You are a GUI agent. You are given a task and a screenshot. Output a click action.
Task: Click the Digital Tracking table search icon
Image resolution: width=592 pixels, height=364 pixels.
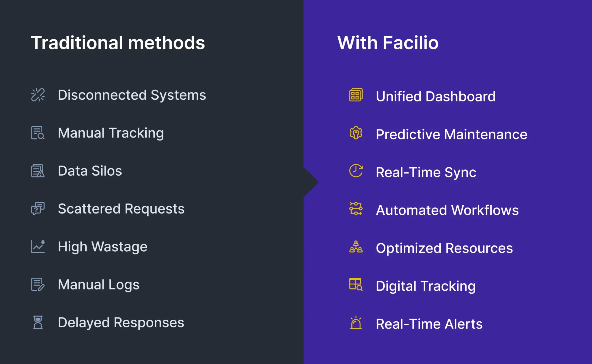coord(356,284)
